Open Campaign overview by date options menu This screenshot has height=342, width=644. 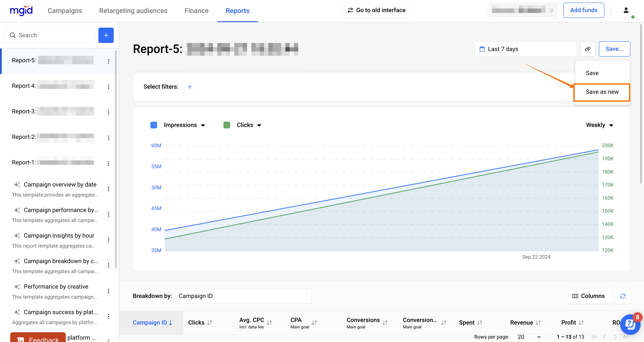[x=108, y=189]
